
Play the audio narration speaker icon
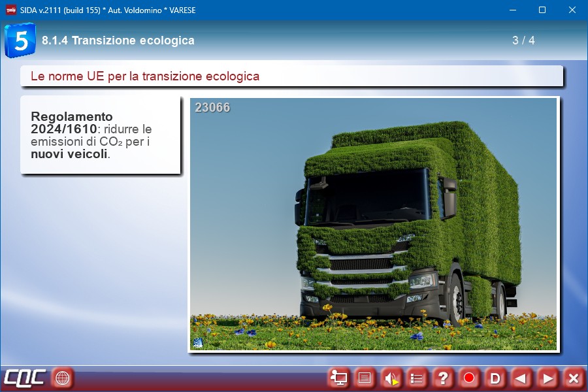click(391, 378)
